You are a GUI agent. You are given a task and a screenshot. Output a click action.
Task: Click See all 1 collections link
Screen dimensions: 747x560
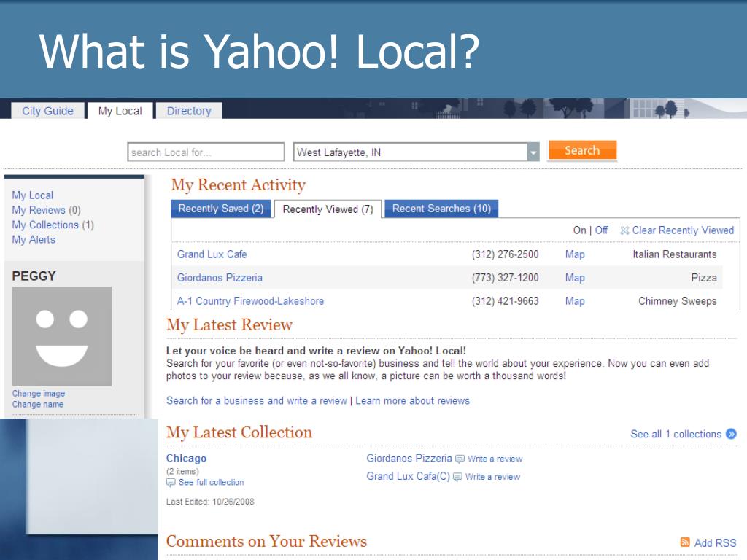(x=676, y=434)
